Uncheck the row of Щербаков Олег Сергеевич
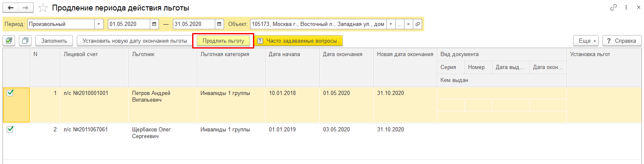 pos(10,130)
